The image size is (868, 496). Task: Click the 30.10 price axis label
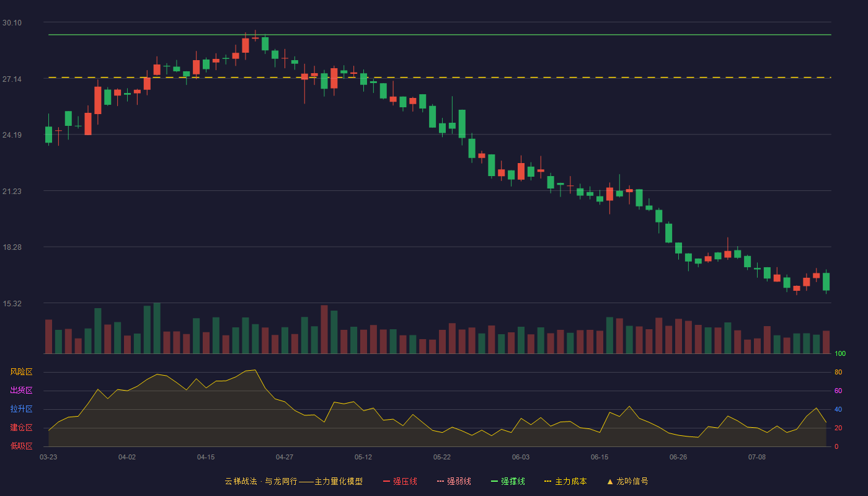pos(12,23)
